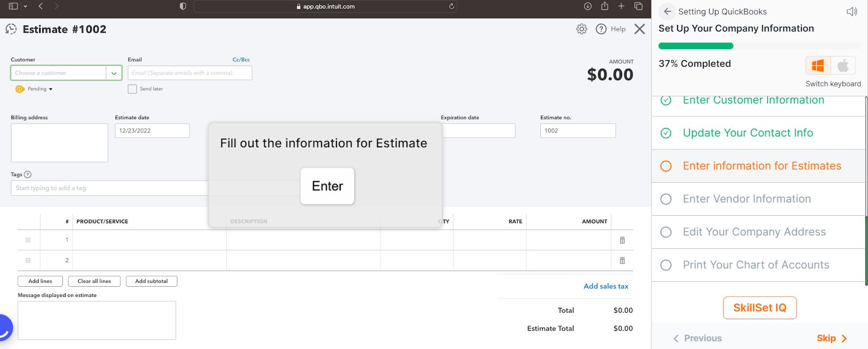Click the Estimate no. field
This screenshot has width=868, height=349.
578,131
